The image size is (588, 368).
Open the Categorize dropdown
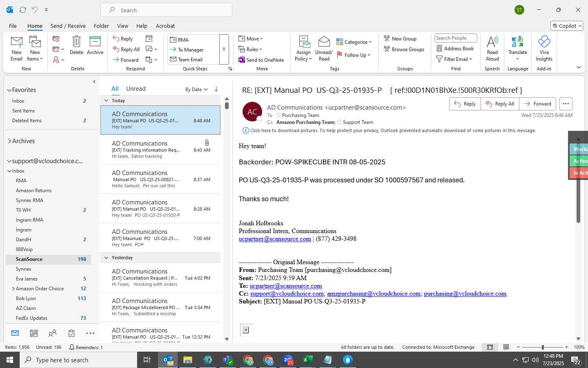(354, 42)
